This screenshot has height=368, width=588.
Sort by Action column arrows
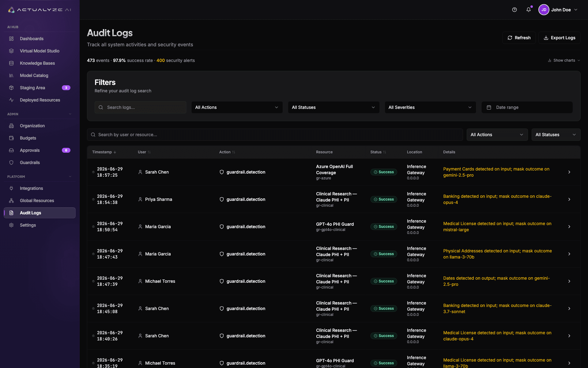tap(234, 152)
